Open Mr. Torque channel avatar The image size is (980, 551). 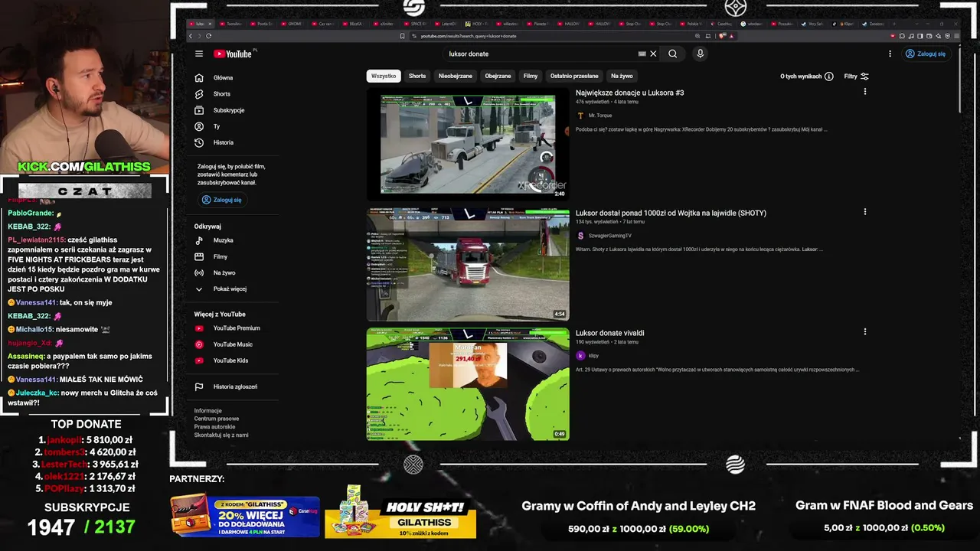point(580,116)
